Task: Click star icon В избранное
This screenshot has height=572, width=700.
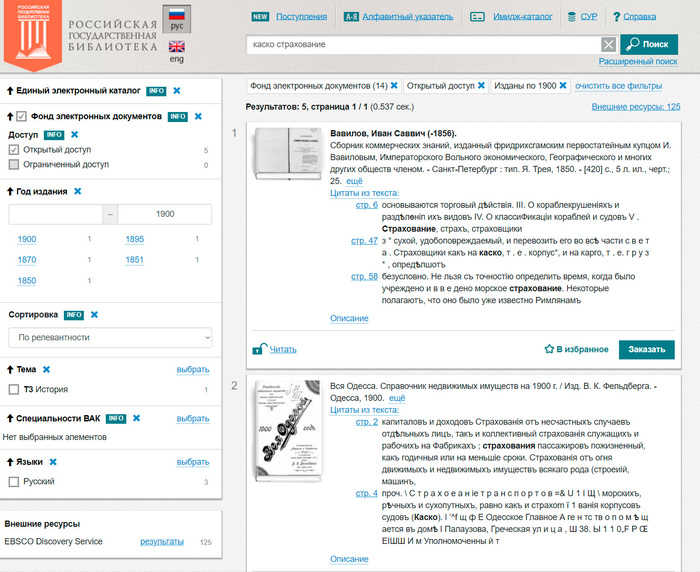Action: coord(549,349)
